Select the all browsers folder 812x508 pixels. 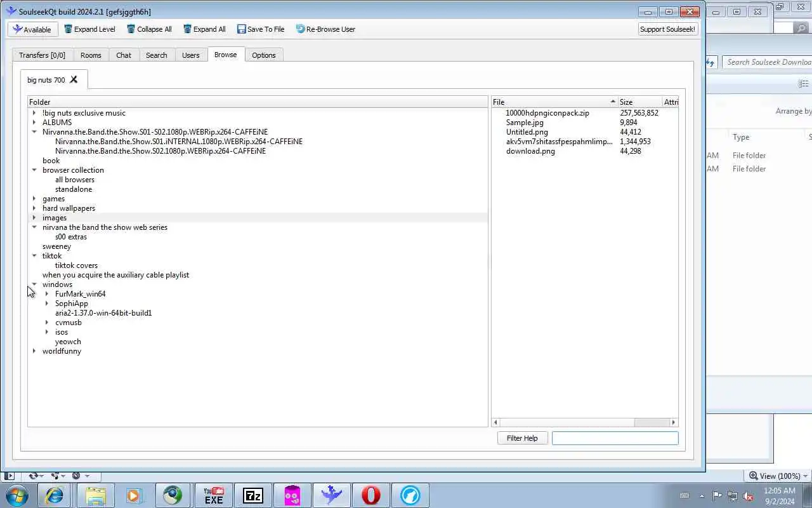click(75, 180)
